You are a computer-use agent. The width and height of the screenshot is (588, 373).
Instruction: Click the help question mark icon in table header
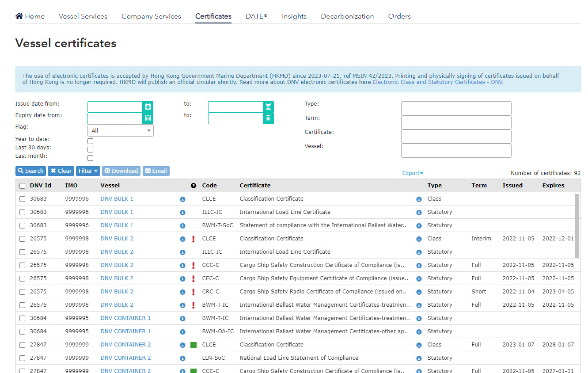pyautogui.click(x=193, y=186)
